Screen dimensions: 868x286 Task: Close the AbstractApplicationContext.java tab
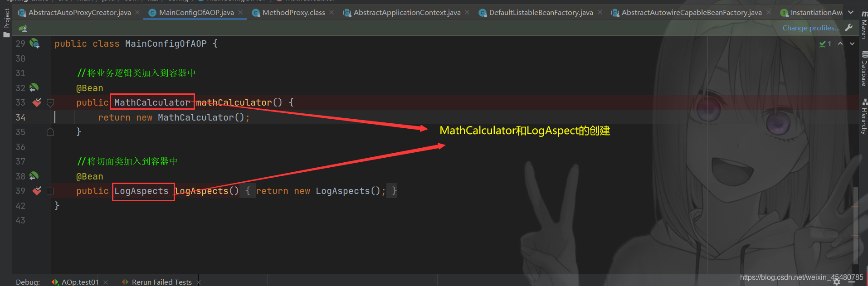point(467,12)
